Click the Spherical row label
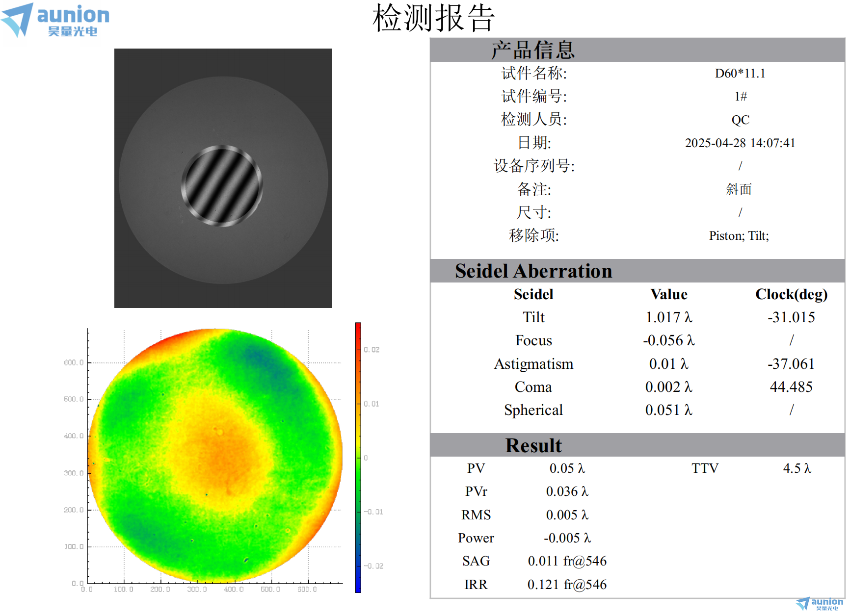 coord(533,410)
